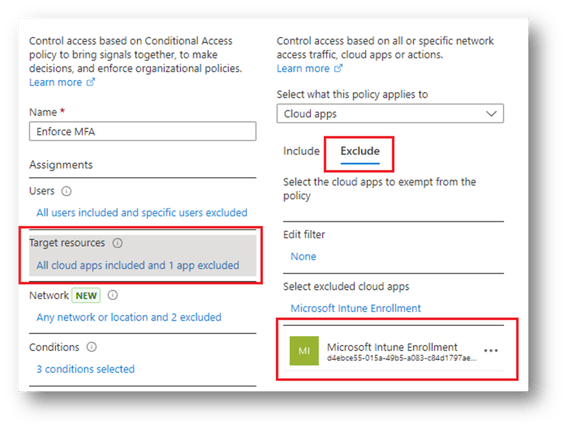Switch to the Include tab
The width and height of the screenshot is (566, 429).
(x=301, y=151)
